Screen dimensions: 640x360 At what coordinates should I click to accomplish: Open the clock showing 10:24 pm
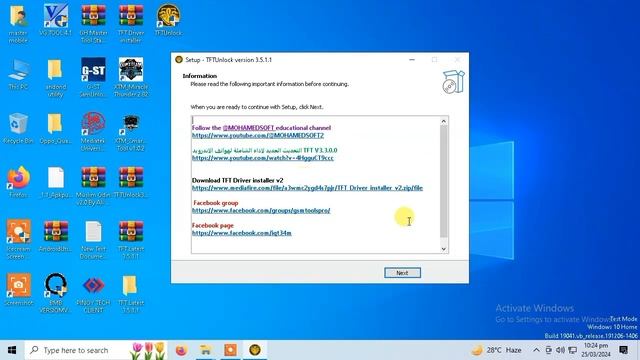click(x=596, y=350)
